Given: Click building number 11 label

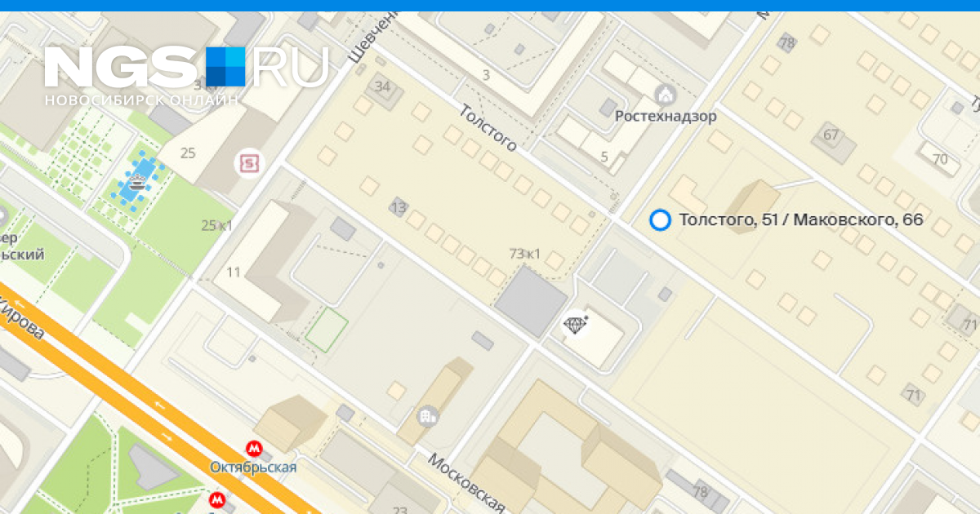Looking at the screenshot, I should pyautogui.click(x=234, y=273).
